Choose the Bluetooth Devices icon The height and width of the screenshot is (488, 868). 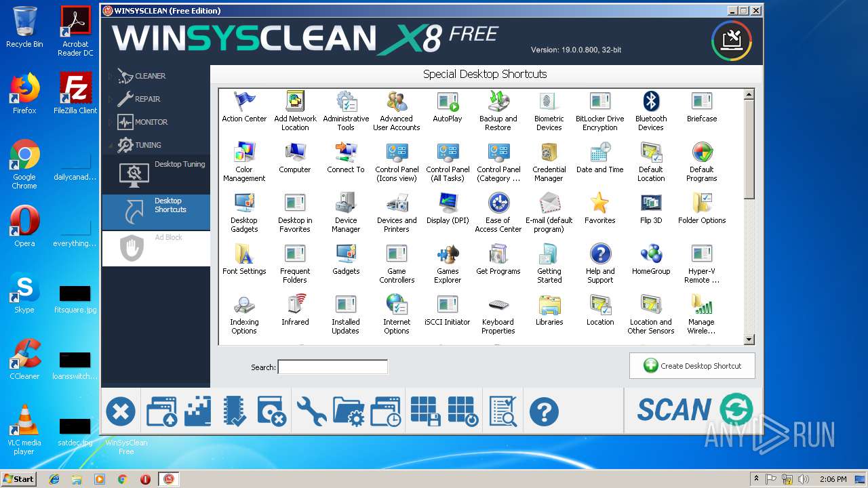point(651,102)
